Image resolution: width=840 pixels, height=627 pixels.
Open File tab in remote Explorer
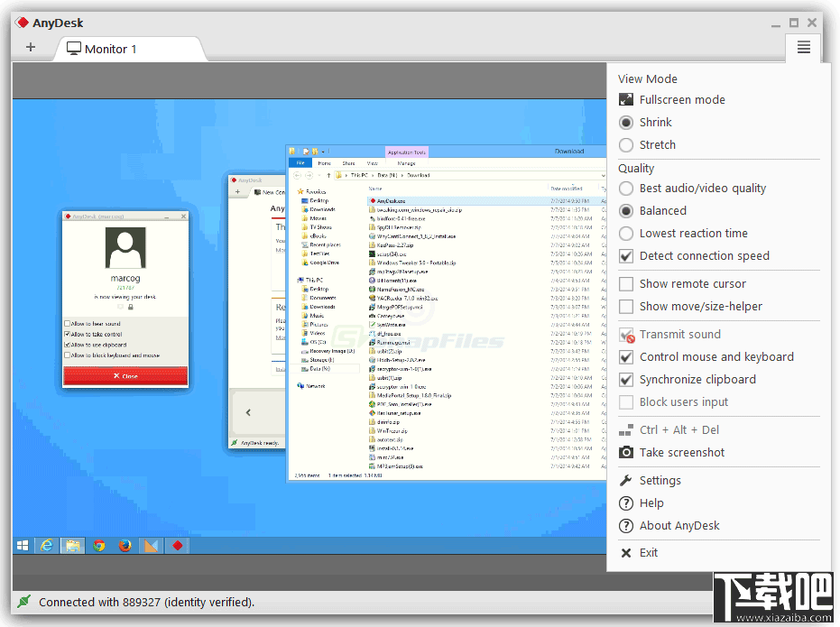[x=300, y=162]
